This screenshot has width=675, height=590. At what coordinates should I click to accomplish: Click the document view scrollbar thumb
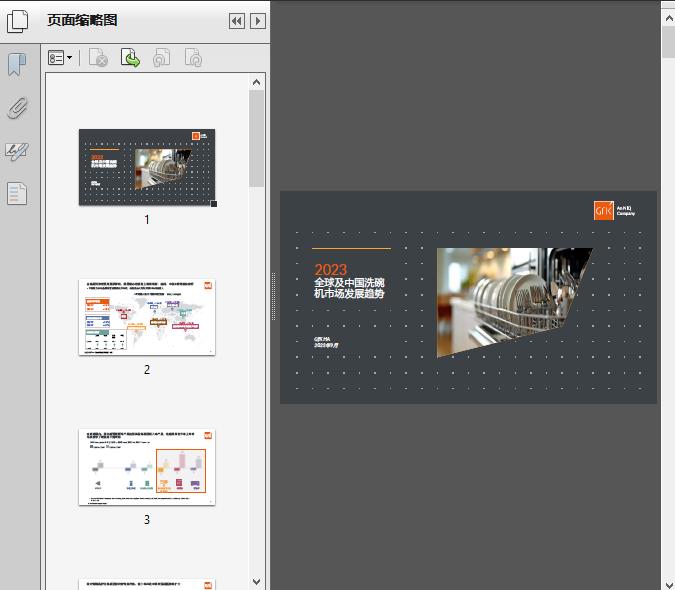(669, 42)
